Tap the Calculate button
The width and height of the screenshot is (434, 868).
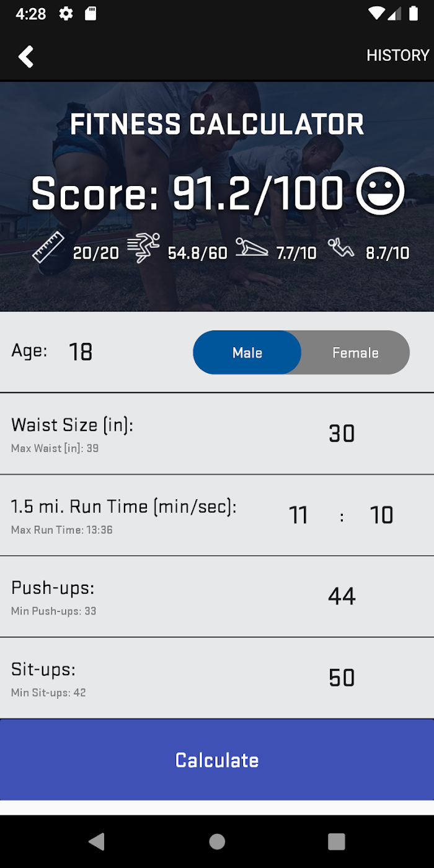(x=217, y=760)
